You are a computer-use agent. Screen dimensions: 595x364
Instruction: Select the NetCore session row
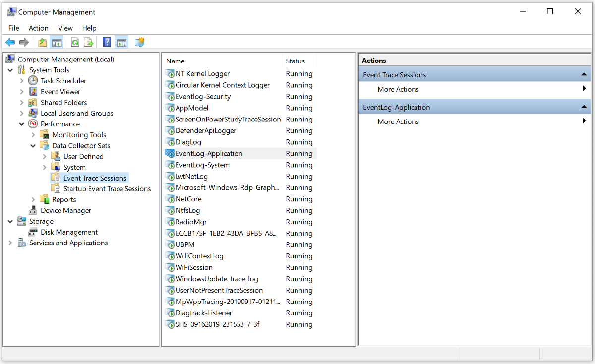pos(240,199)
